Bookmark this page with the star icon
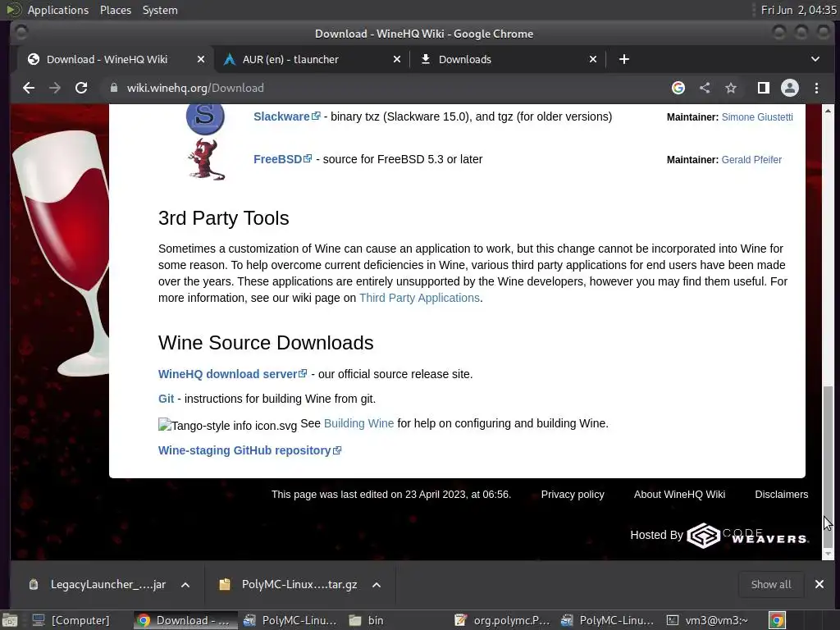840x630 pixels. (731, 88)
